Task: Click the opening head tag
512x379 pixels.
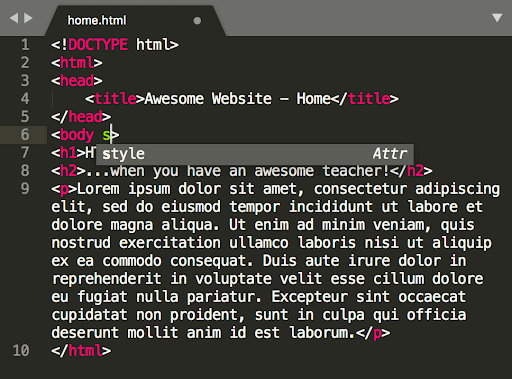Action: pos(77,81)
